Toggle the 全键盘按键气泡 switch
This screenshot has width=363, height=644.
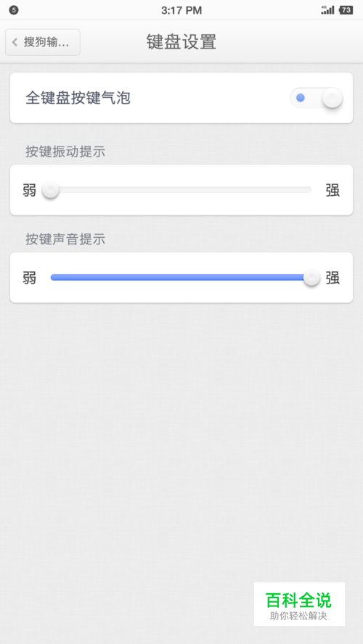[x=316, y=98]
